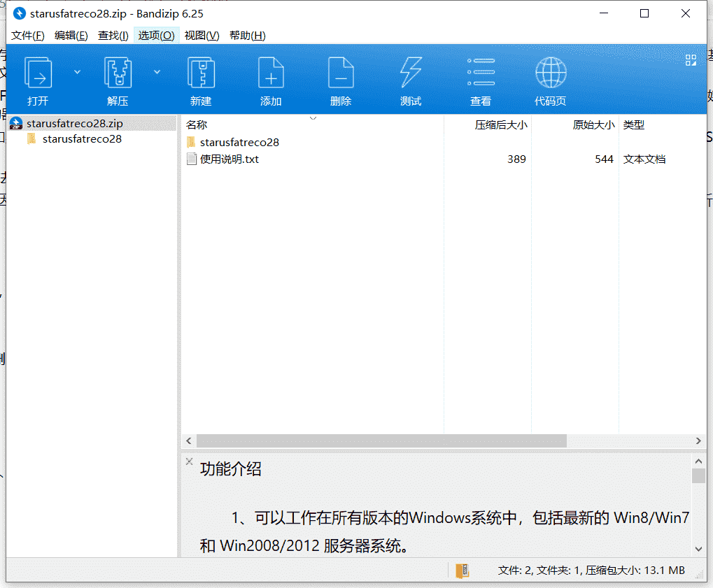Click the file list scroll left arrow

(x=189, y=440)
